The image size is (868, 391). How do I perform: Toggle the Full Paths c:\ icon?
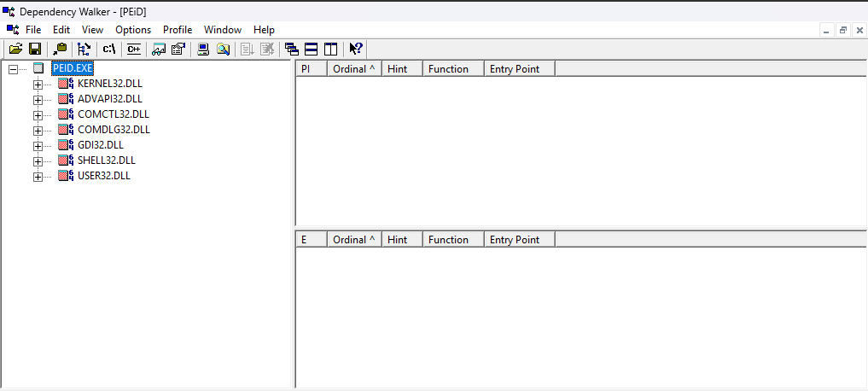pyautogui.click(x=109, y=49)
